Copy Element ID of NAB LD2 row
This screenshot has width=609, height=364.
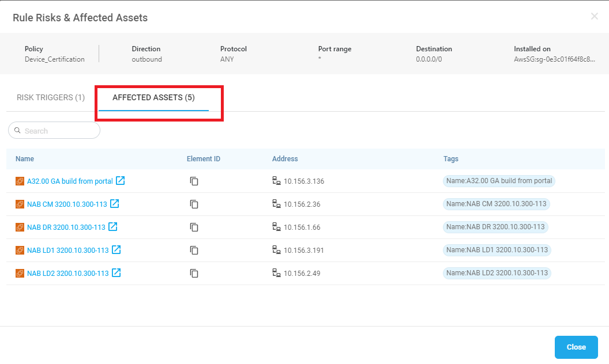pyautogui.click(x=194, y=273)
